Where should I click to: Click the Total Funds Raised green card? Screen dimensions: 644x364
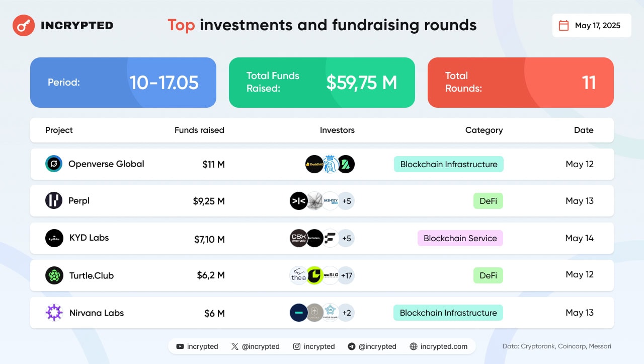point(321,83)
